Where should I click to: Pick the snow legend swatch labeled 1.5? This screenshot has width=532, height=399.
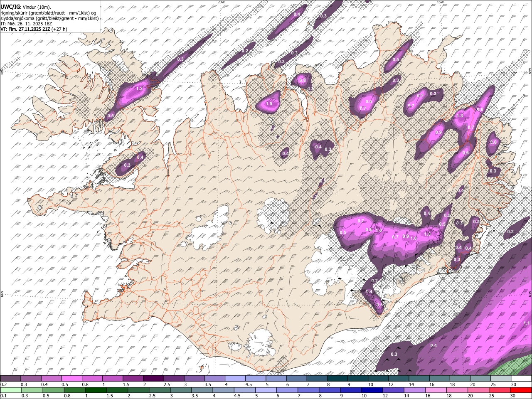click(x=133, y=379)
